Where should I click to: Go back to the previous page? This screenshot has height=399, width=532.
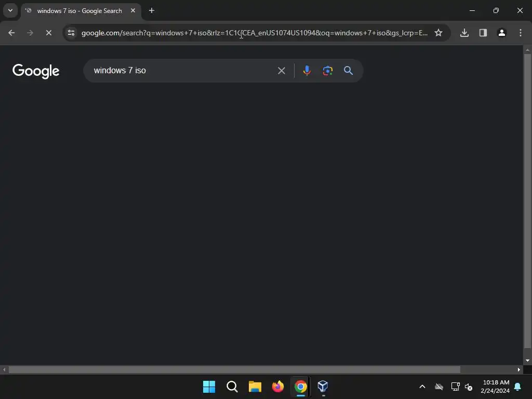pos(11,33)
